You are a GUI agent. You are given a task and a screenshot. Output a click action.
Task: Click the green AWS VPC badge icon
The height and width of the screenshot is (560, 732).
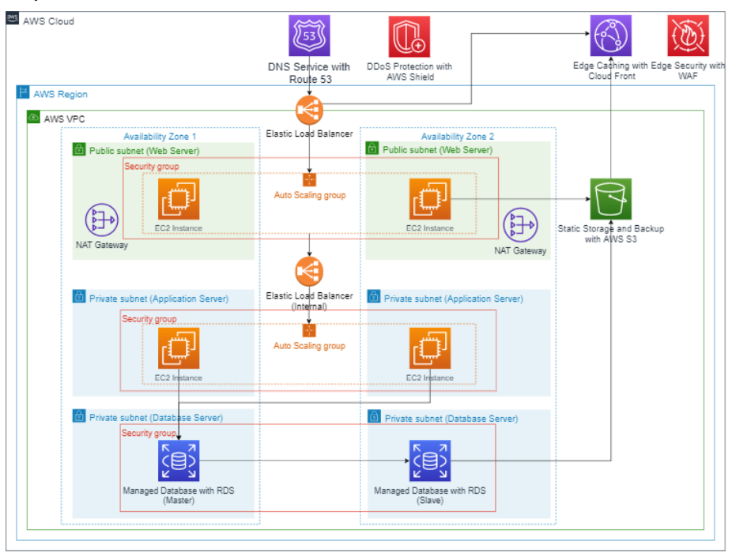coord(34,115)
